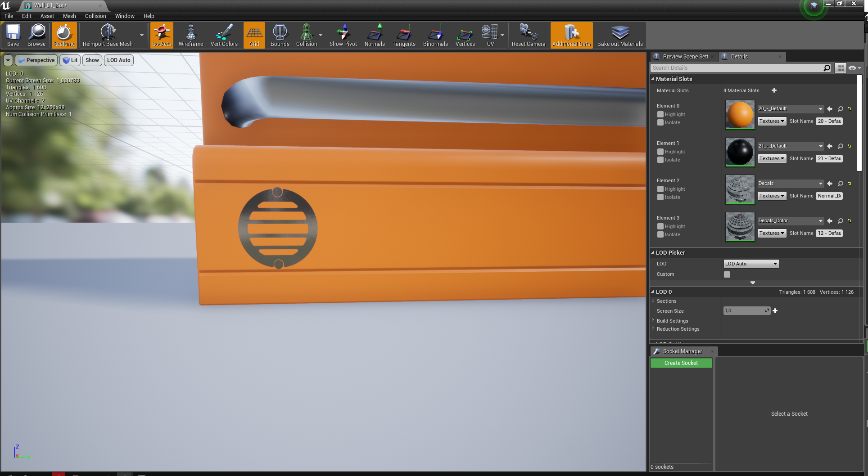Open viewport options dropdown arrow
This screenshot has height=476, width=868.
[8, 60]
